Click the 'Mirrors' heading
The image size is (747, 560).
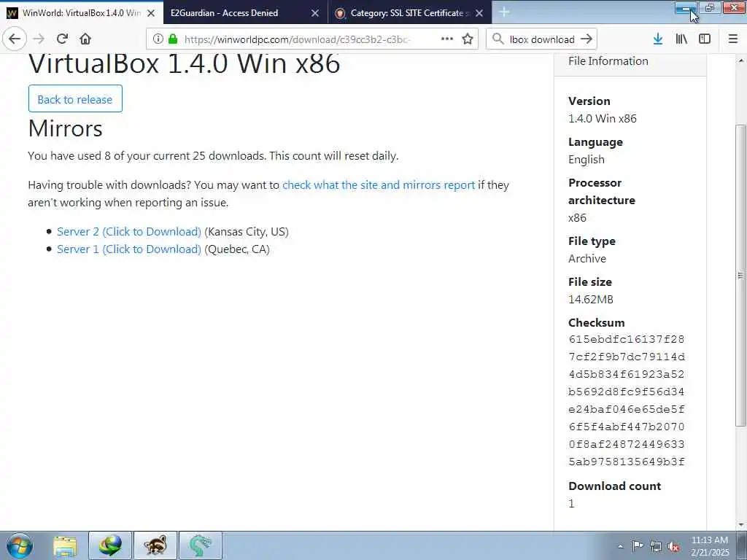(x=65, y=128)
